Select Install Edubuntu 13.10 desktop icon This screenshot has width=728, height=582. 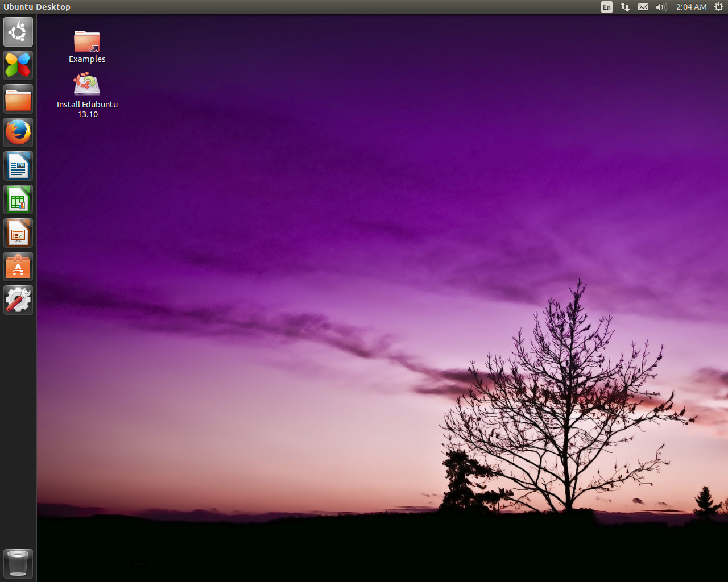(88, 95)
